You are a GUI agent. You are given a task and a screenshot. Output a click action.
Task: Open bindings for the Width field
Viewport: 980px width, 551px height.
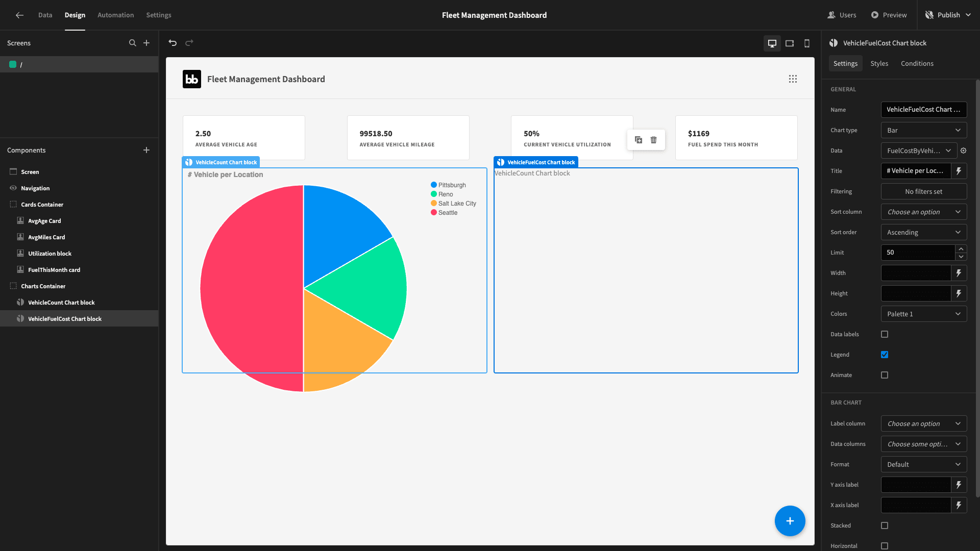[x=959, y=273]
